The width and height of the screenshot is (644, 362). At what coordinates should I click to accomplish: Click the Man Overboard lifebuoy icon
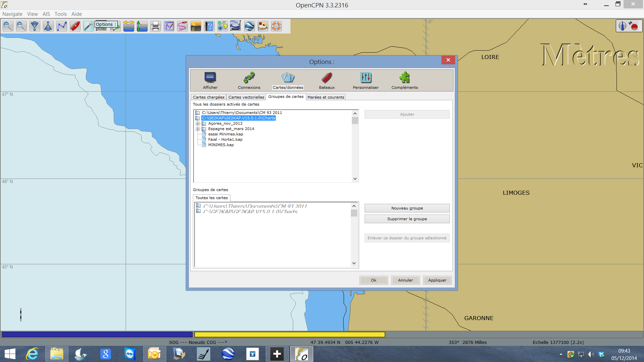[x=276, y=26]
